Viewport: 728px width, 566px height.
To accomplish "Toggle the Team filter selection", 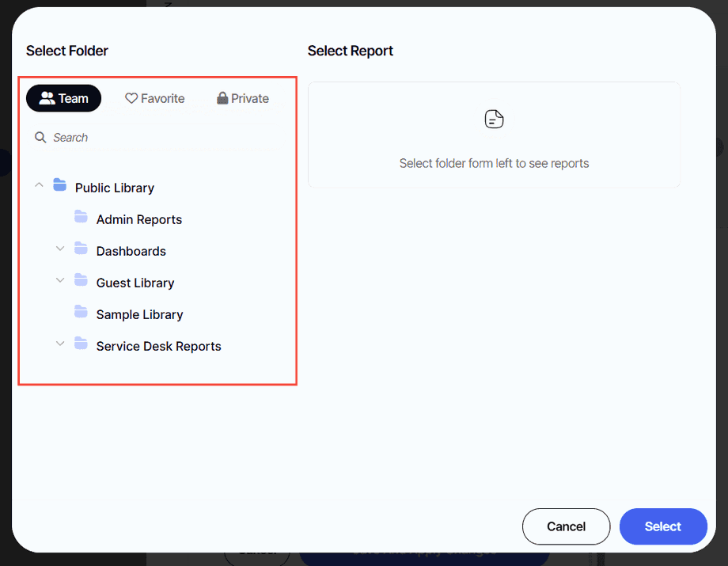I will tap(63, 97).
